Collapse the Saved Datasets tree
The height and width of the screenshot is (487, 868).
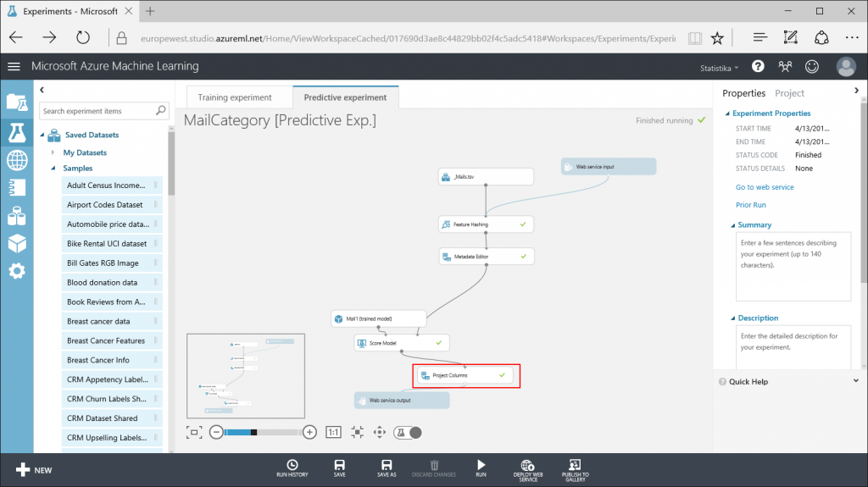(42, 135)
